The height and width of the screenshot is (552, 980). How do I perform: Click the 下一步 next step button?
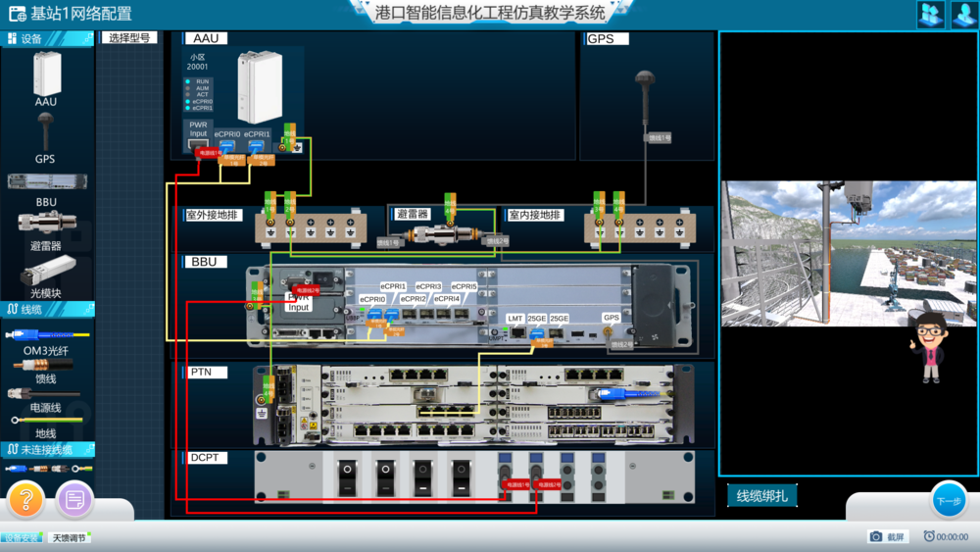point(948,501)
